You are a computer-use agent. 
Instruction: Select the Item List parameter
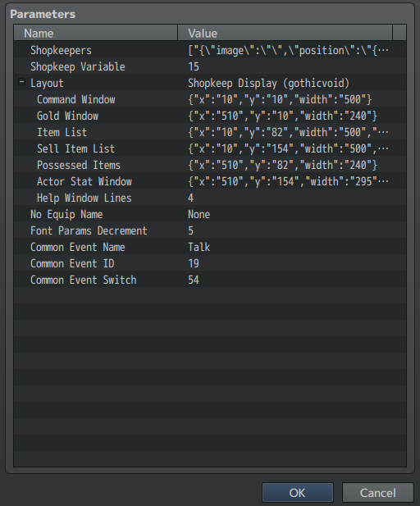62,132
